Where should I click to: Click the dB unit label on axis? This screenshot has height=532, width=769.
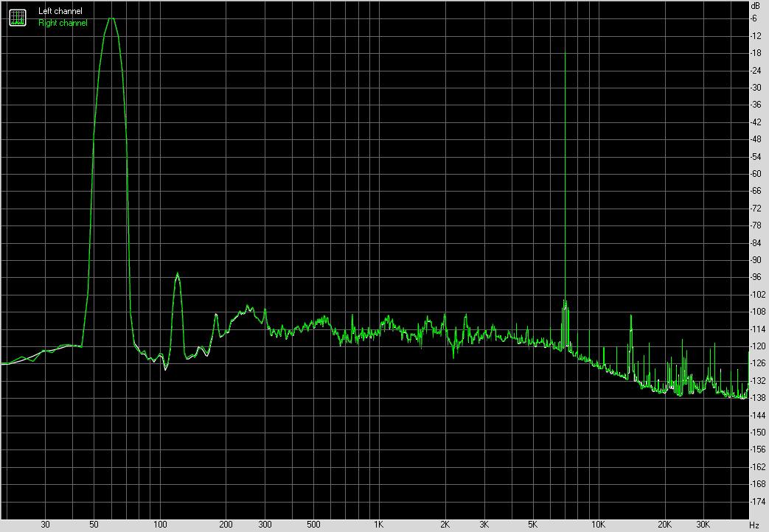[754, 6]
